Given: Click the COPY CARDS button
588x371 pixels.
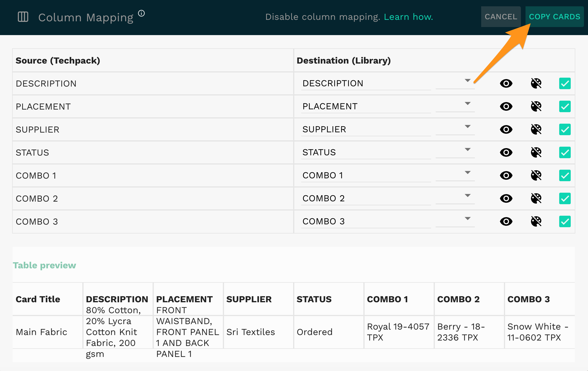Looking at the screenshot, I should coord(554,17).
